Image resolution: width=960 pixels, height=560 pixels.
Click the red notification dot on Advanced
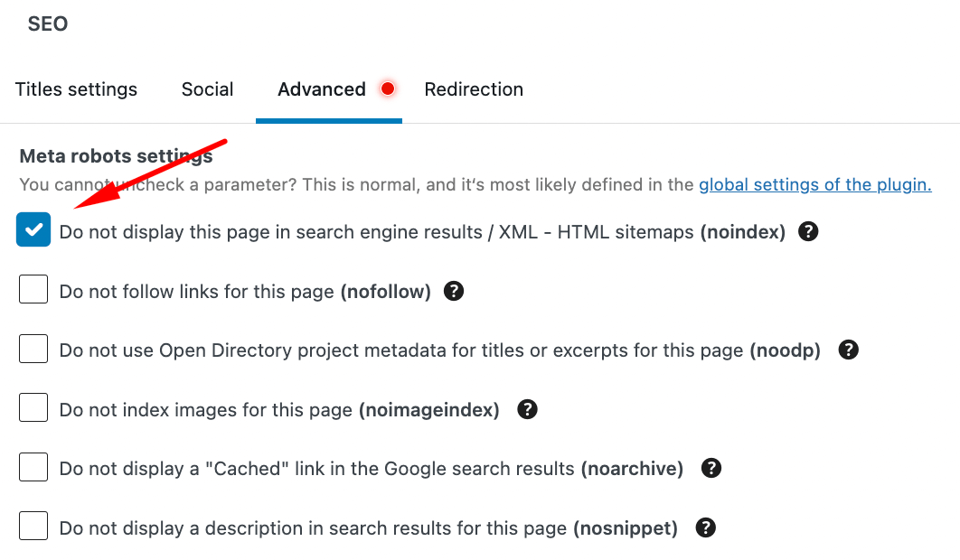pyautogui.click(x=388, y=89)
